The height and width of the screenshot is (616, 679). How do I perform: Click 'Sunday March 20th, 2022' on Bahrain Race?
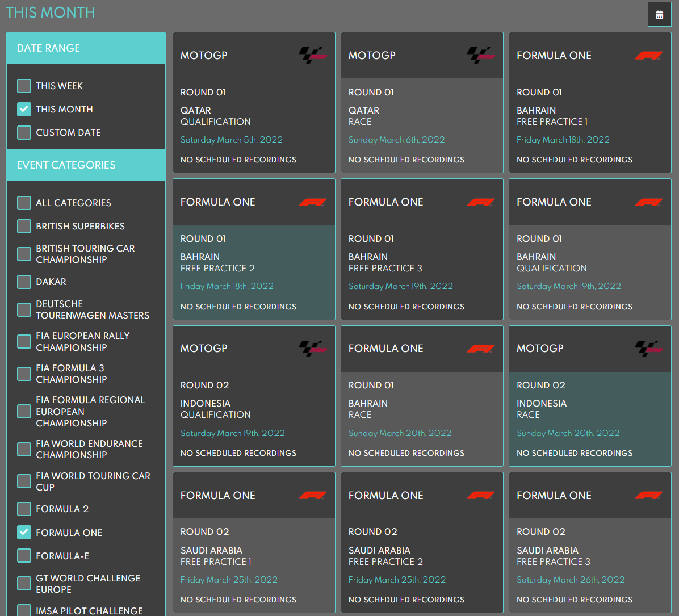[x=400, y=433]
